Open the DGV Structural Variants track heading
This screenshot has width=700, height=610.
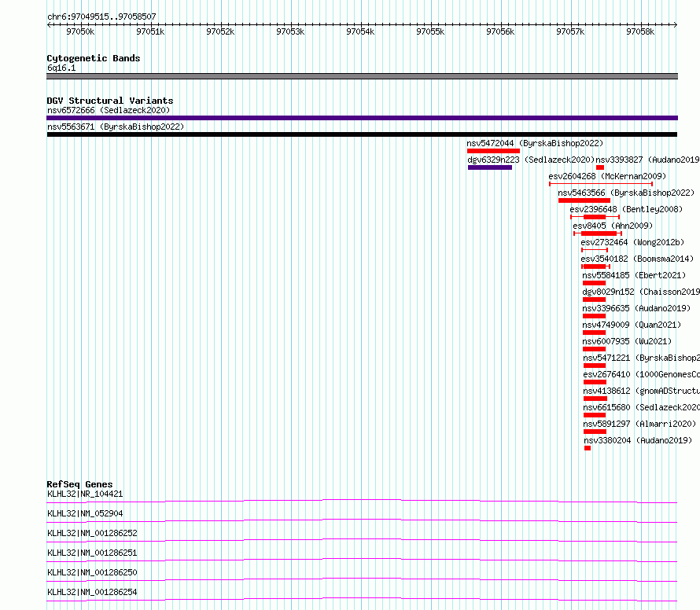click(x=110, y=101)
